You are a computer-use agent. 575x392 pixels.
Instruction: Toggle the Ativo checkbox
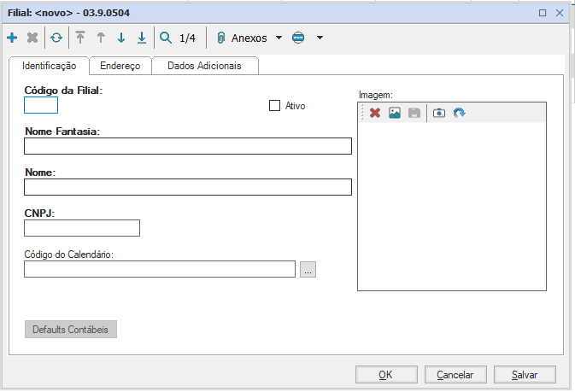[275, 106]
